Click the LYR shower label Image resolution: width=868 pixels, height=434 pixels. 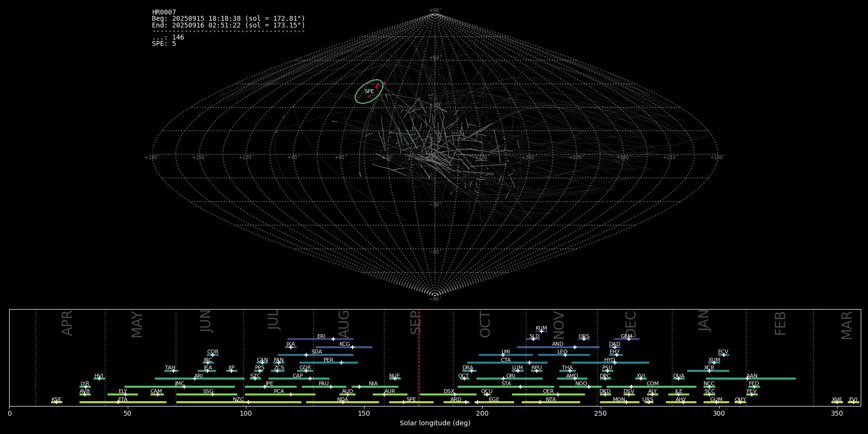85,384
